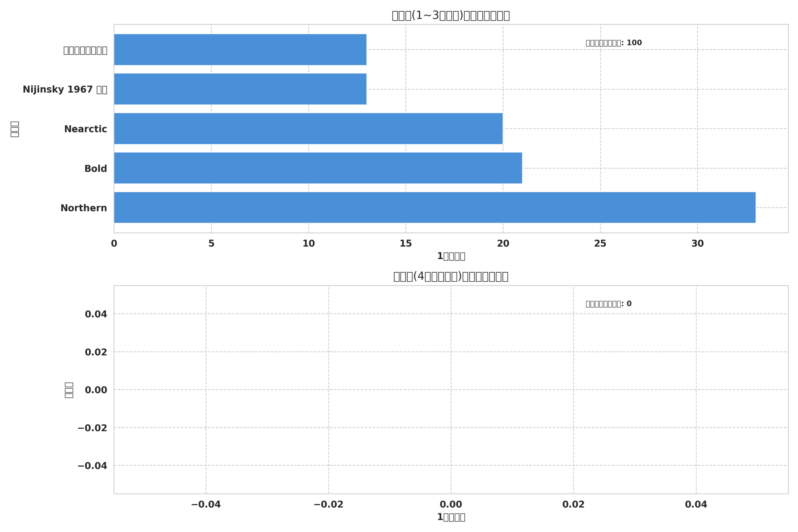Image resolution: width=798 pixels, height=532 pixels.
Task: Click y-axis tick "−0.04" on bottom chart
Action: (x=92, y=466)
